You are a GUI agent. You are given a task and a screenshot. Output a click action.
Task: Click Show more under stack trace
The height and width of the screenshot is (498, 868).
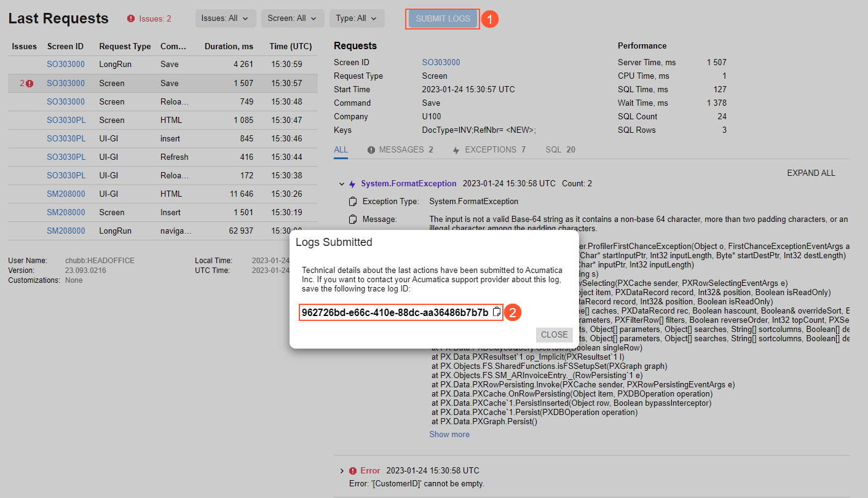coord(449,435)
